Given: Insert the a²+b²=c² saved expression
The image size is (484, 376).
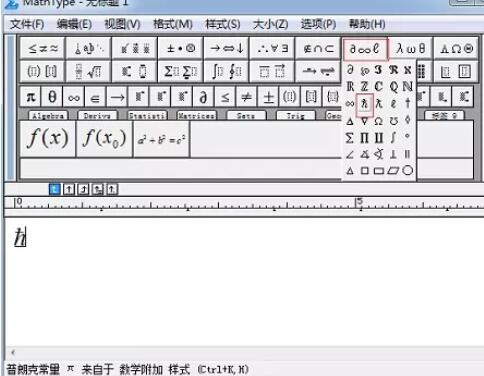Looking at the screenshot, I should click(162, 140).
